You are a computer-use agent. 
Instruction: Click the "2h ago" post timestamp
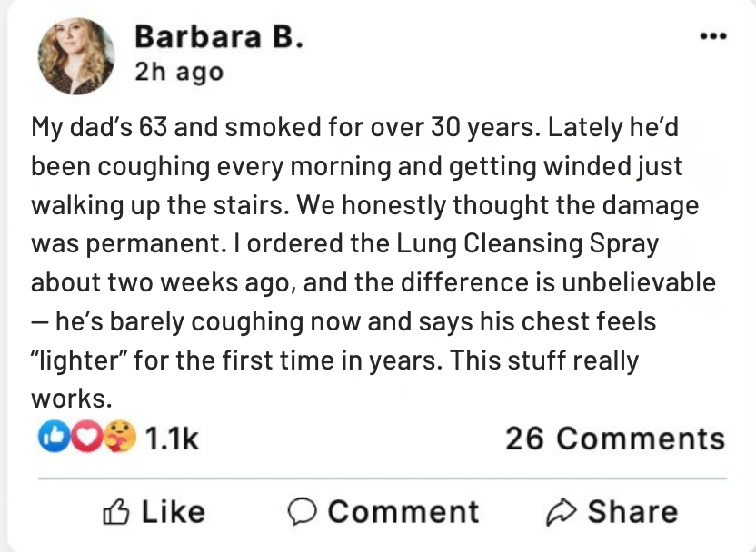178,72
